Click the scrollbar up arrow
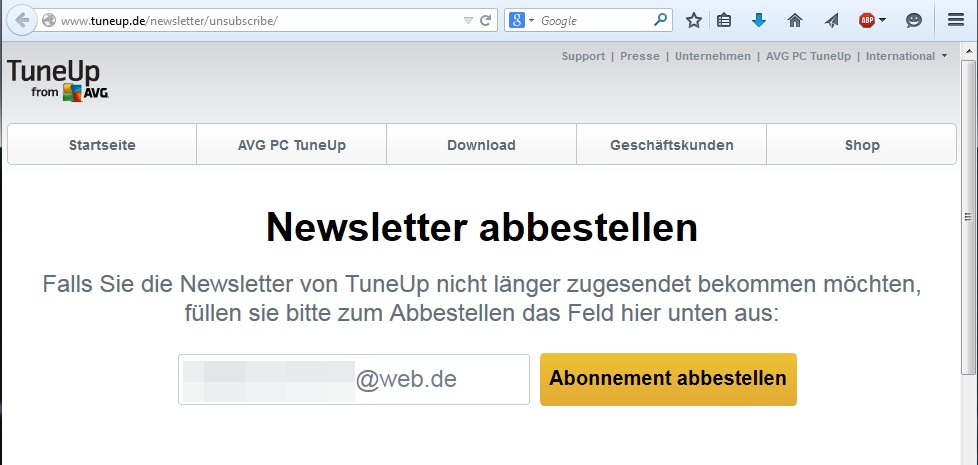This screenshot has height=465, width=978. click(x=968, y=52)
